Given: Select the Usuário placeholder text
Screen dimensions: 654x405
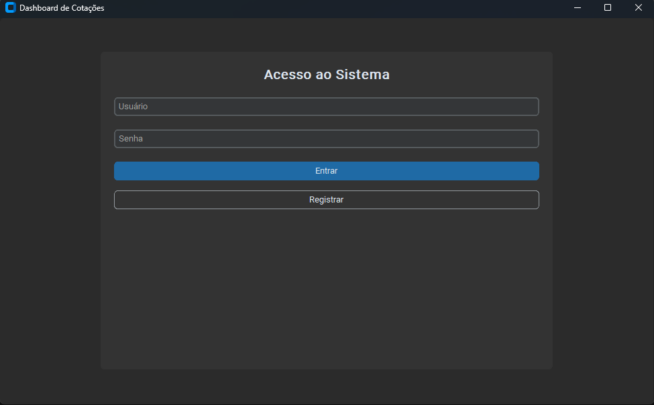Looking at the screenshot, I should pos(133,106).
